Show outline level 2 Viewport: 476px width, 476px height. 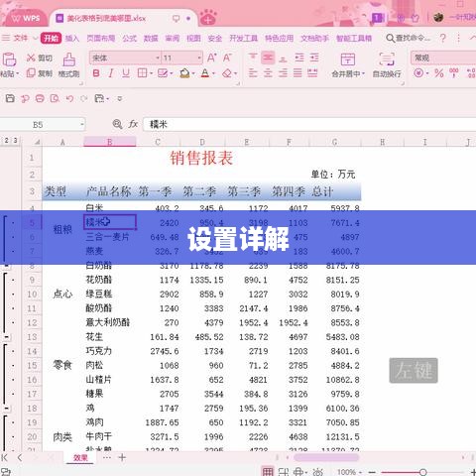coord(7,141)
